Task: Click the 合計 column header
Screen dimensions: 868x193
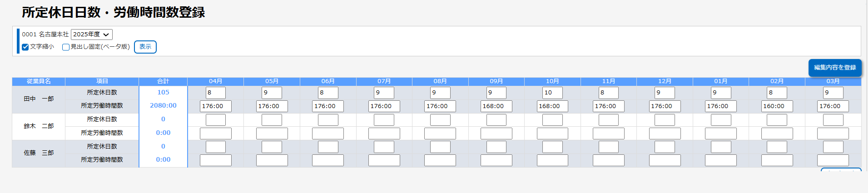Action: [163, 81]
